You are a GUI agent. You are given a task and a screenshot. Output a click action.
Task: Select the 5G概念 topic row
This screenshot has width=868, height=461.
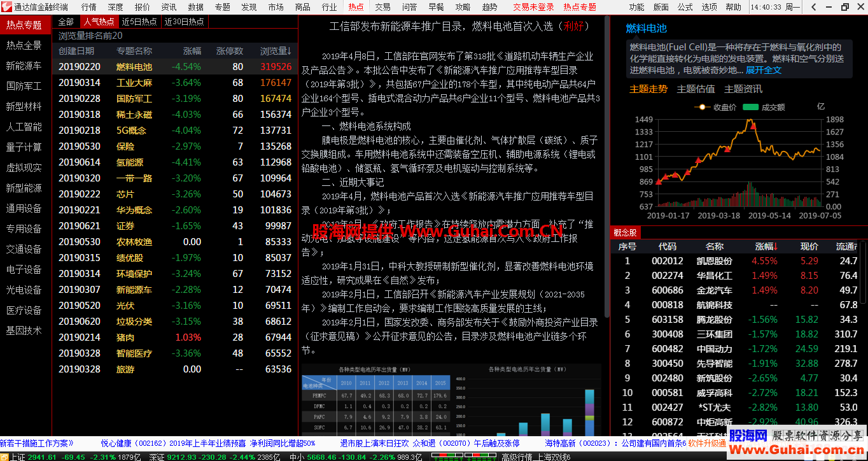(x=175, y=131)
